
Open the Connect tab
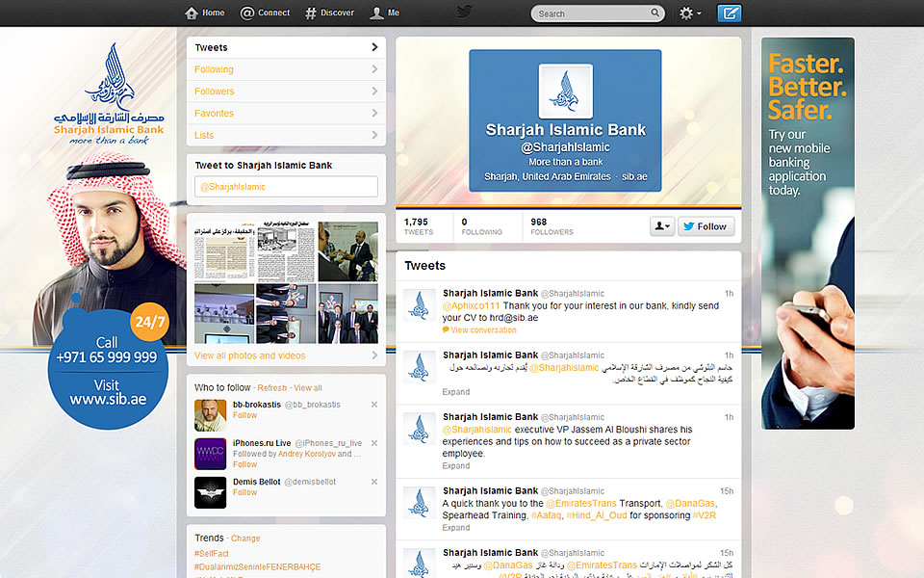[265, 13]
